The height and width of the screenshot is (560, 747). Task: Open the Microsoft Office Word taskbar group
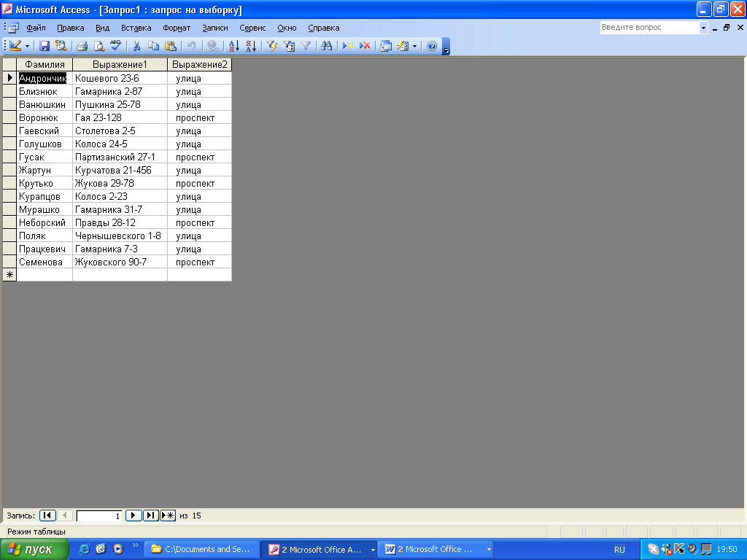(x=436, y=549)
